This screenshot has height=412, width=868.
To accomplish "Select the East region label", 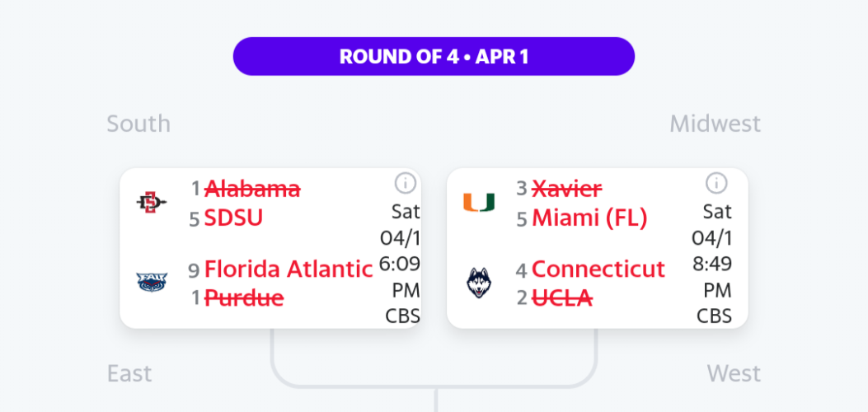I will (129, 374).
